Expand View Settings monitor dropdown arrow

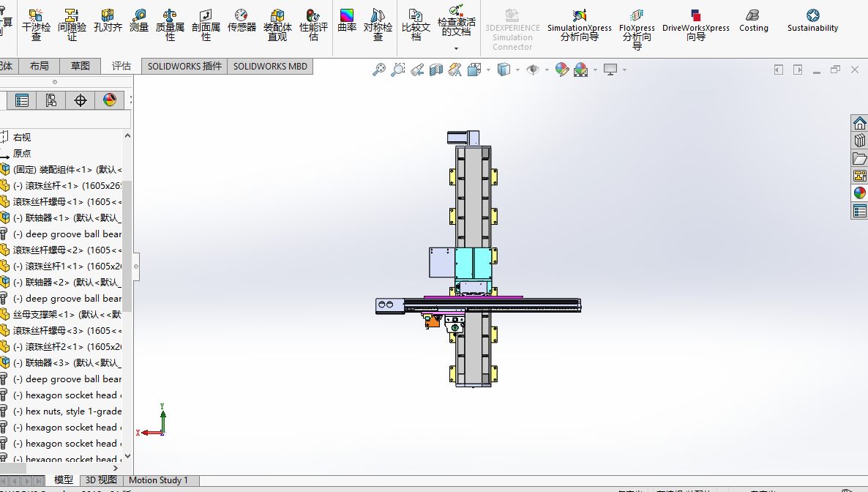(x=624, y=70)
